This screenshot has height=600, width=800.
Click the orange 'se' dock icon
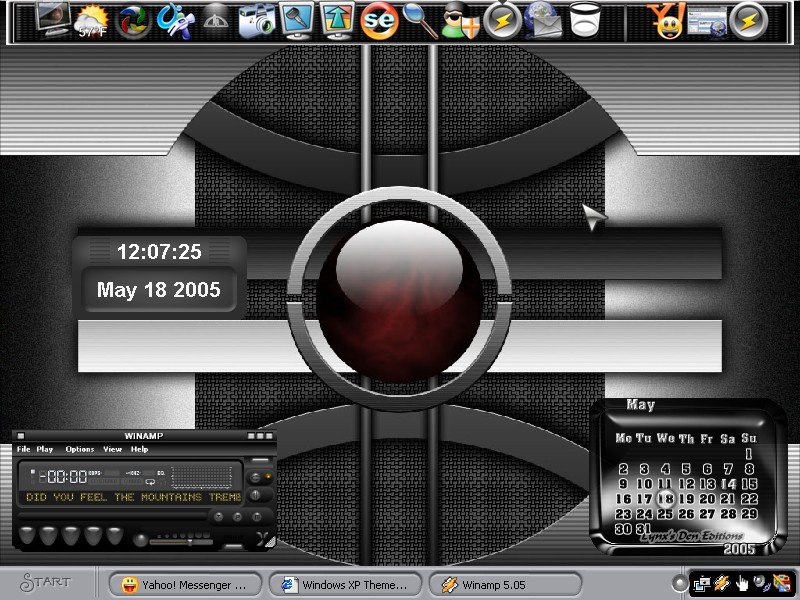[x=379, y=21]
